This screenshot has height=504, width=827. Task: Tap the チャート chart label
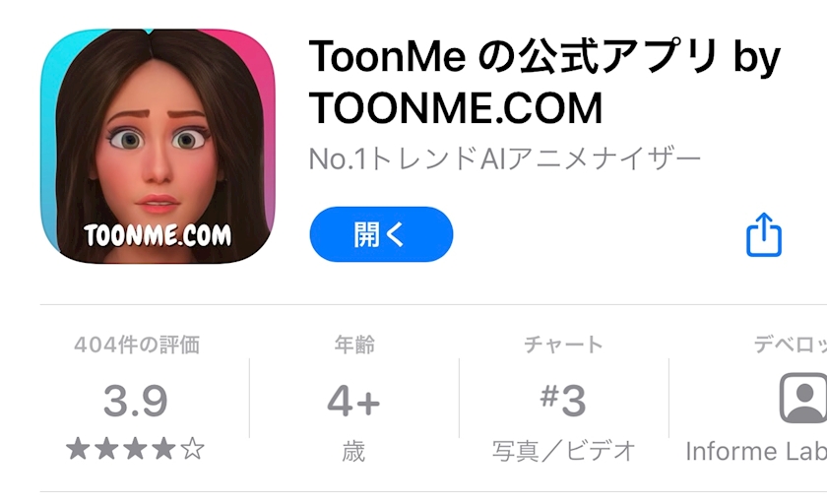(x=563, y=345)
